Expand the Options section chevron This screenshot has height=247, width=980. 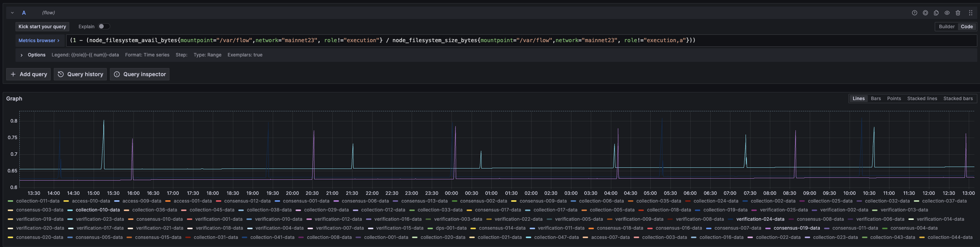[21, 55]
